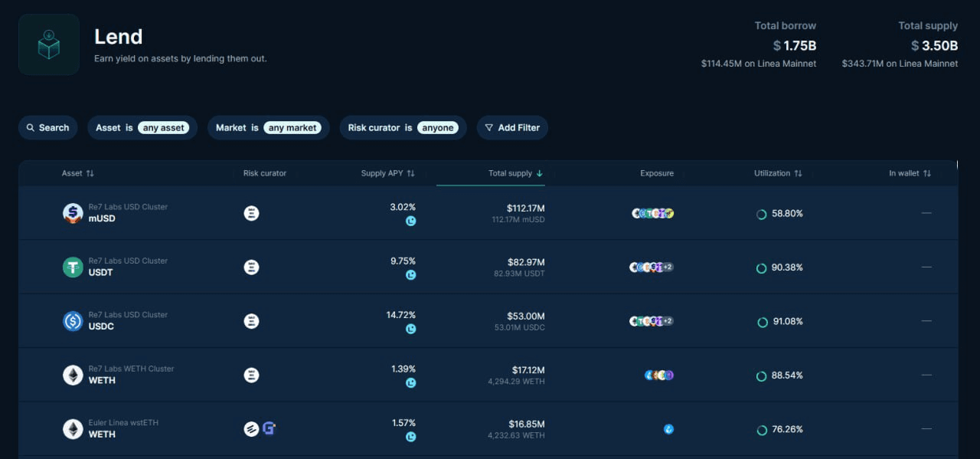Click the USDC token icon
Image resolution: width=980 pixels, height=459 pixels.
pyautogui.click(x=73, y=321)
